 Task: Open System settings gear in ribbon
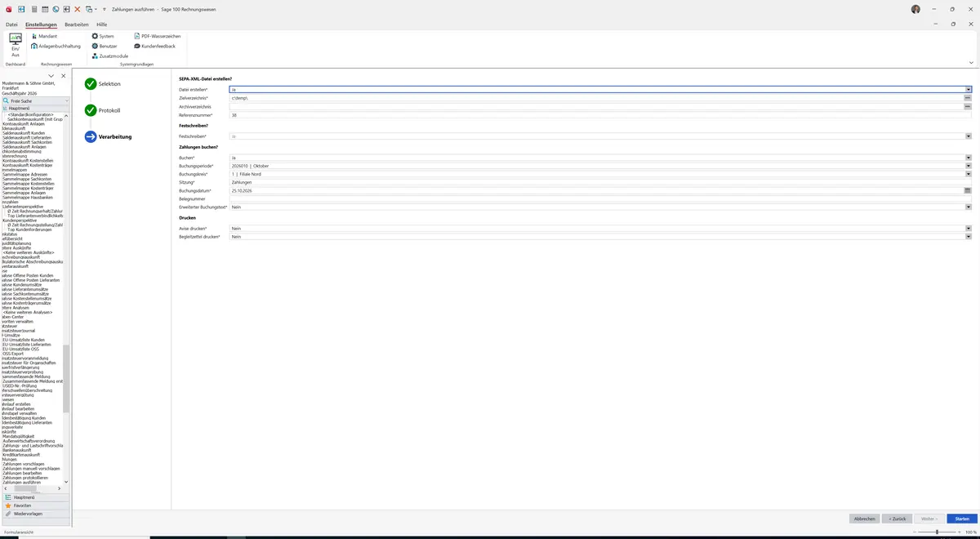pyautogui.click(x=103, y=36)
